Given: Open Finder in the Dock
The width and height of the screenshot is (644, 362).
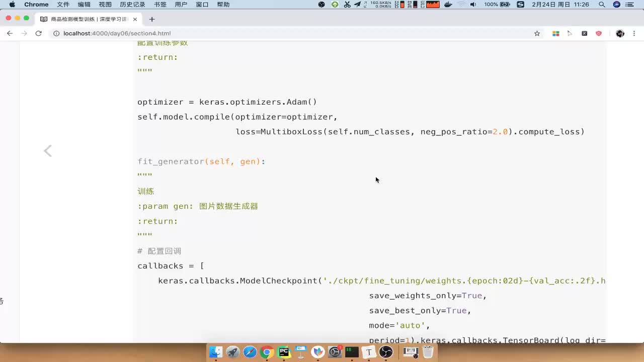Looking at the screenshot, I should pos(216,352).
